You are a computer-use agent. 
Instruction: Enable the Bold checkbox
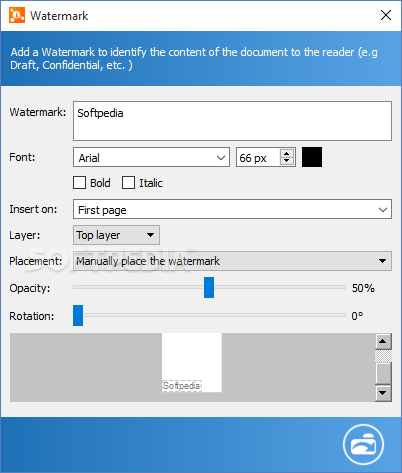click(x=79, y=183)
